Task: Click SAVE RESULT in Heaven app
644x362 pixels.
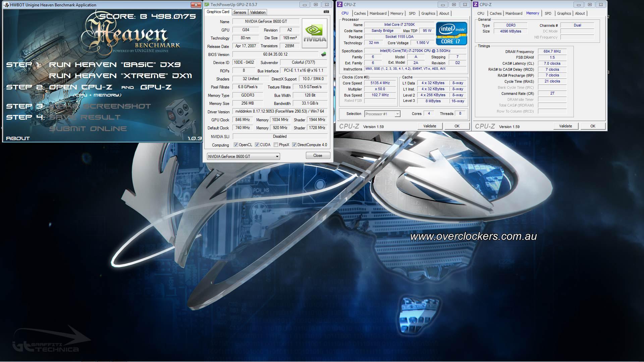Action: pos(85,117)
